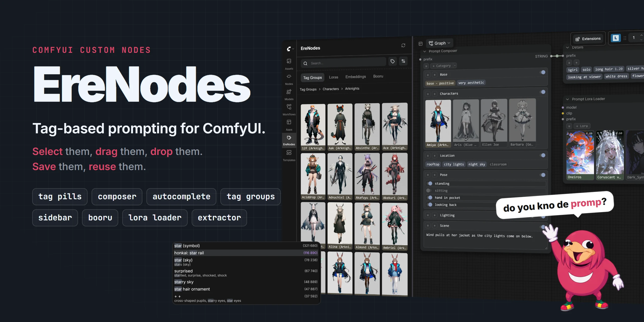Collapse the Details node
The image size is (644, 322).
(568, 47)
